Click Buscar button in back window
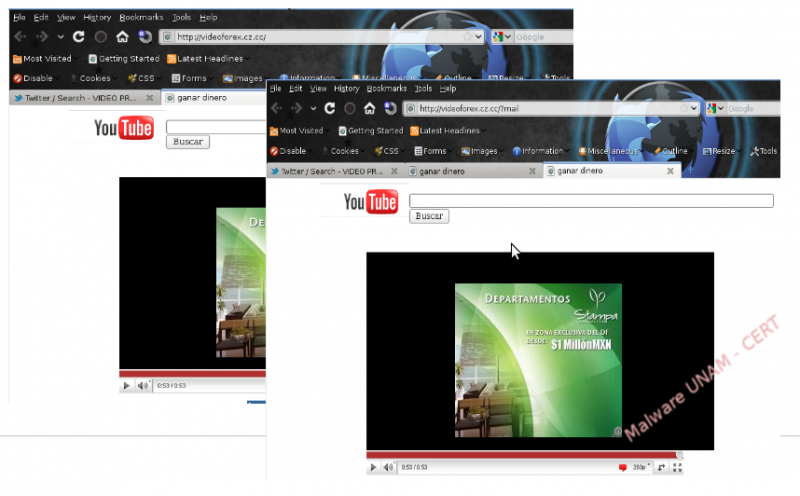Viewport: 800px width, 496px height. [x=188, y=142]
